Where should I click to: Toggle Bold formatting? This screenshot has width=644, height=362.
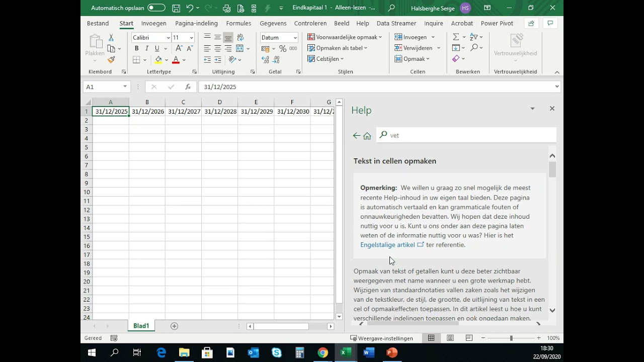pyautogui.click(x=136, y=48)
